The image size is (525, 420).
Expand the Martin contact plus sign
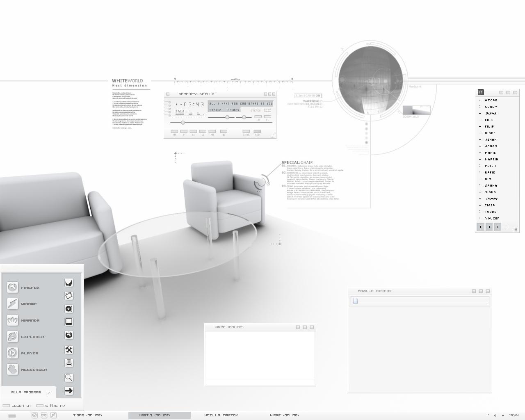point(480,159)
